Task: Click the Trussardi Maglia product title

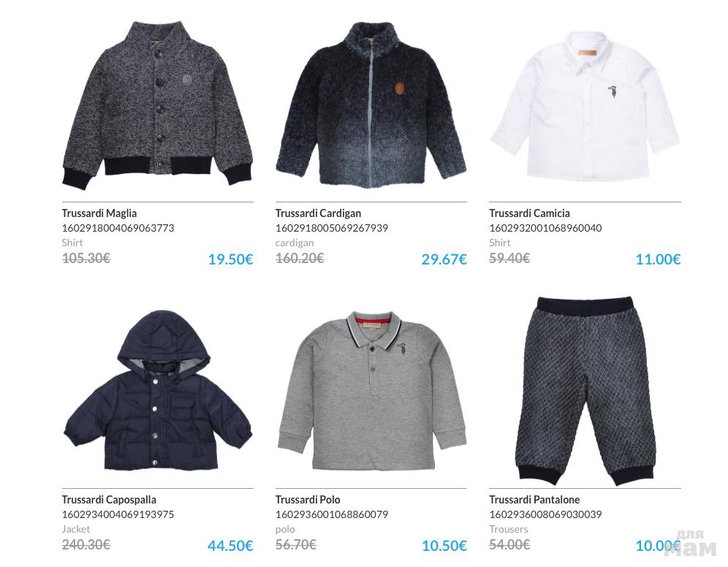Action: [99, 213]
